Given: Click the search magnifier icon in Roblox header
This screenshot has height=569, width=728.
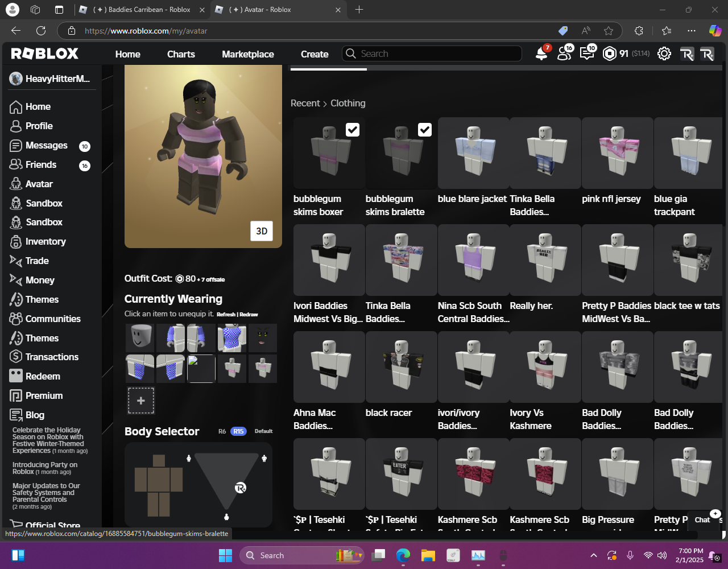Looking at the screenshot, I should pos(351,53).
